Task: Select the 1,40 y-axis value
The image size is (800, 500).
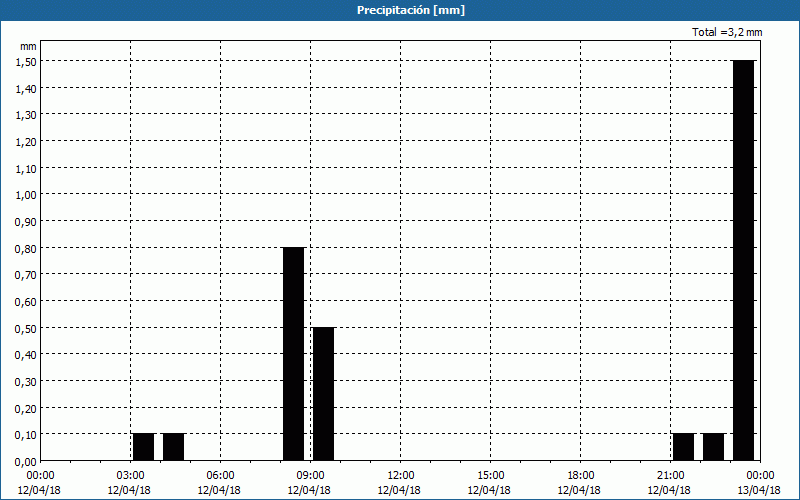Action: [x=26, y=89]
